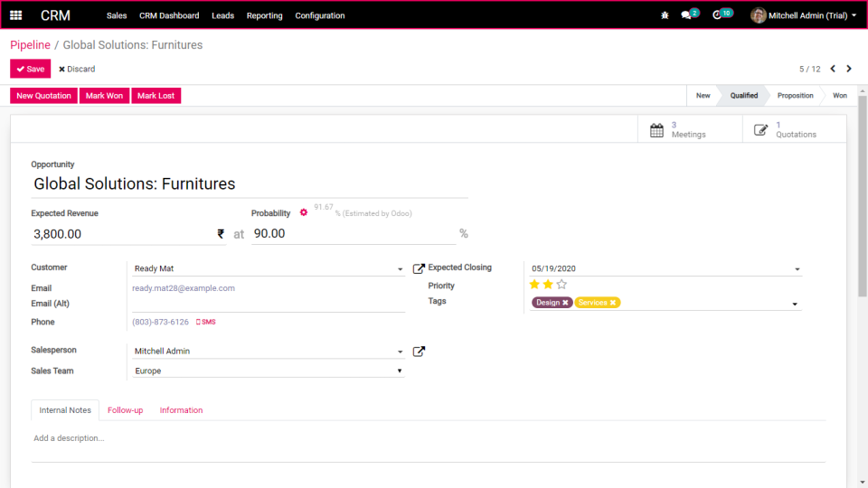Screen dimensions: 868x488
Task: Expand the Sales Team Europe dropdown
Action: tap(399, 371)
